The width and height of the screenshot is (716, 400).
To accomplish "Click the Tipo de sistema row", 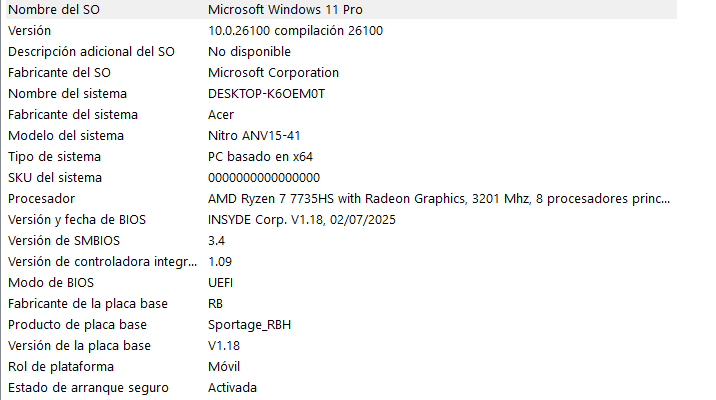I will coord(341,157).
